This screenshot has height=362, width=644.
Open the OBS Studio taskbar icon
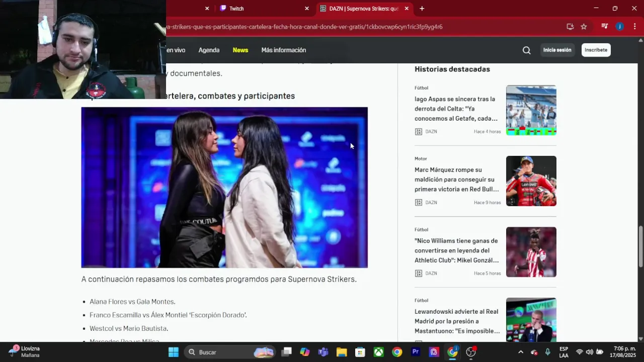(x=471, y=352)
